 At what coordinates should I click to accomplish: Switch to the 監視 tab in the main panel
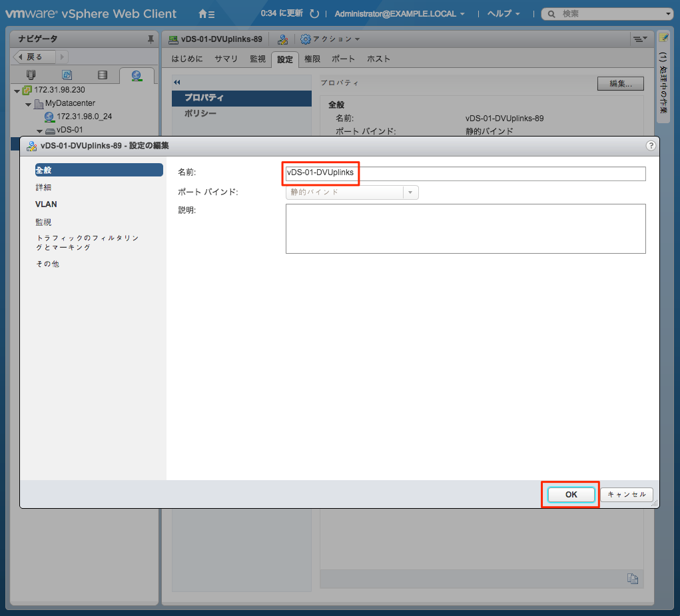click(x=258, y=59)
